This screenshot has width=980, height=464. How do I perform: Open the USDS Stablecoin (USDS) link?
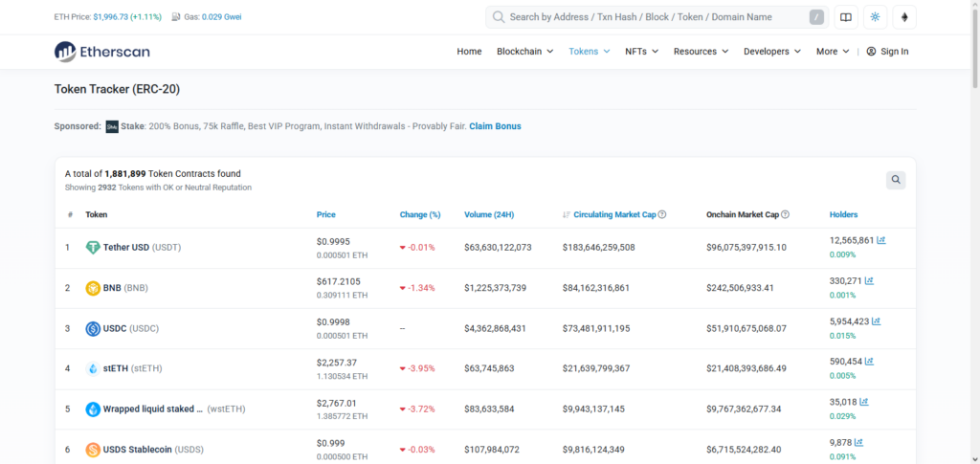click(153, 449)
